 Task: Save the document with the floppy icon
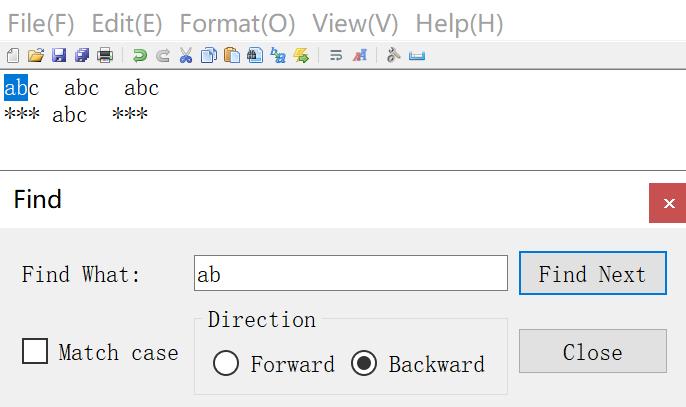[x=59, y=56]
